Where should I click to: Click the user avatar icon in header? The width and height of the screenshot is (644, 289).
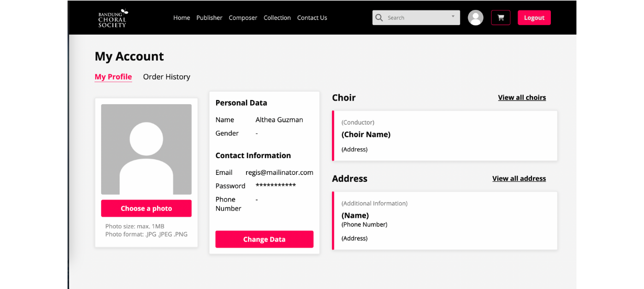point(475,18)
